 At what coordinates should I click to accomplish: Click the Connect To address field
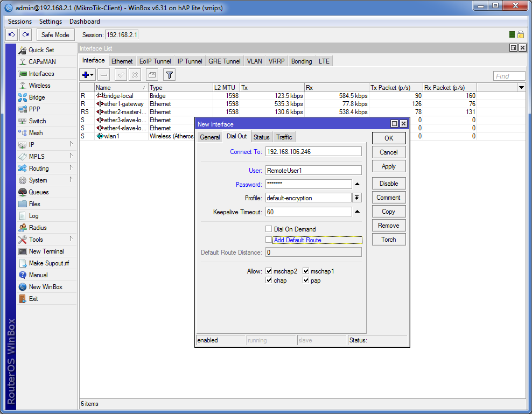[313, 152]
